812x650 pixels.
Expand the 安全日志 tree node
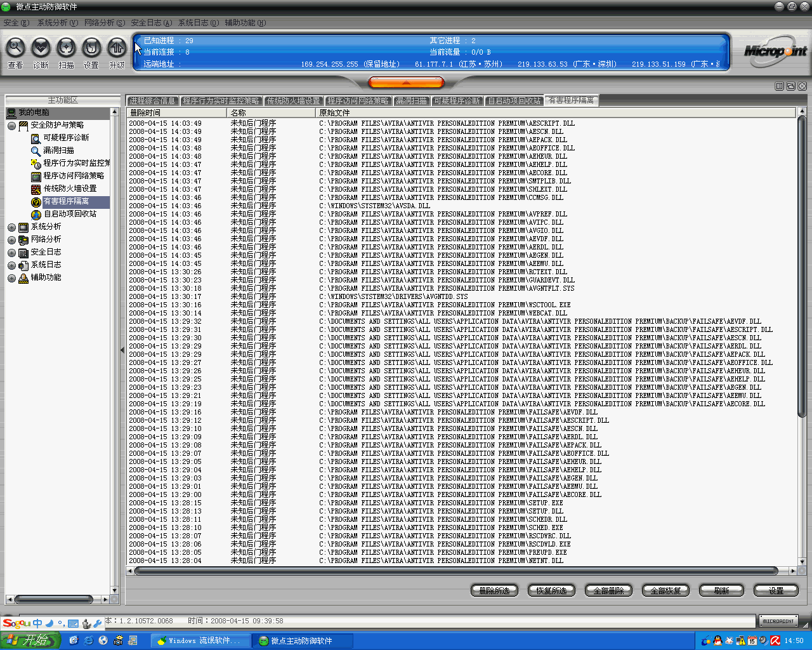pos(11,253)
